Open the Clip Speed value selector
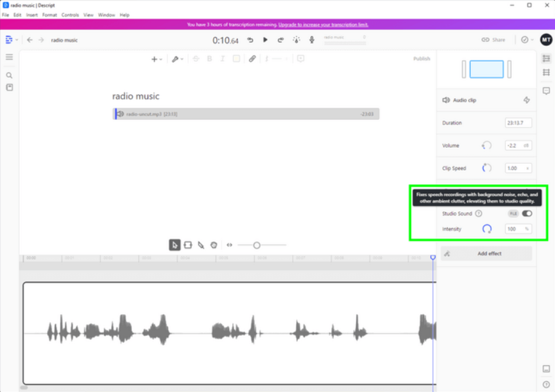The height and width of the screenshot is (392, 555). coord(518,168)
